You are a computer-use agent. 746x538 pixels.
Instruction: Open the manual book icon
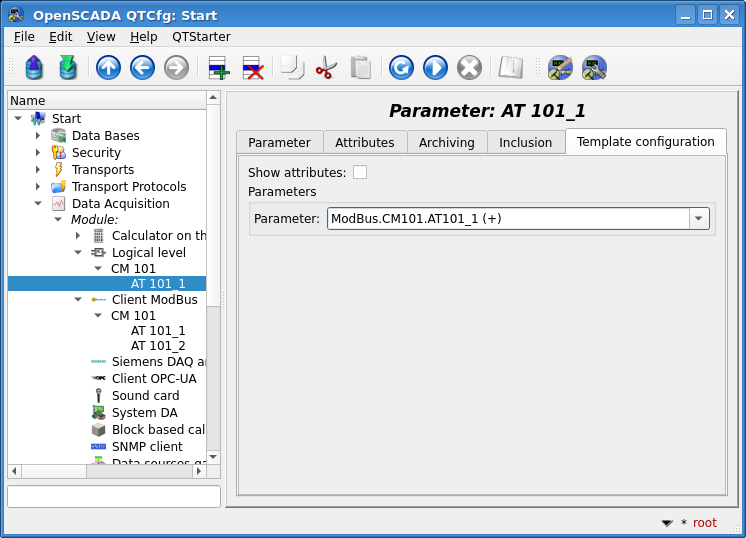tap(511, 68)
